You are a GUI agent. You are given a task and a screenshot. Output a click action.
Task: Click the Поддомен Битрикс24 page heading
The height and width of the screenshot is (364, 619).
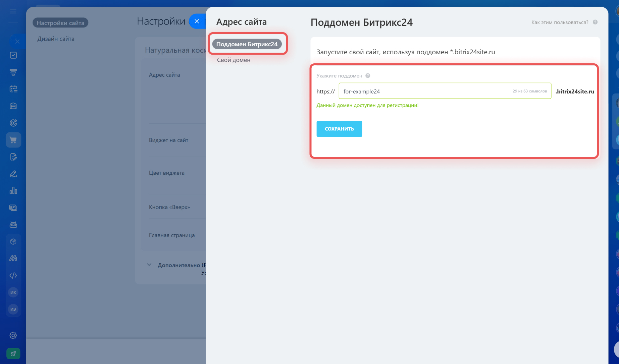[361, 22]
